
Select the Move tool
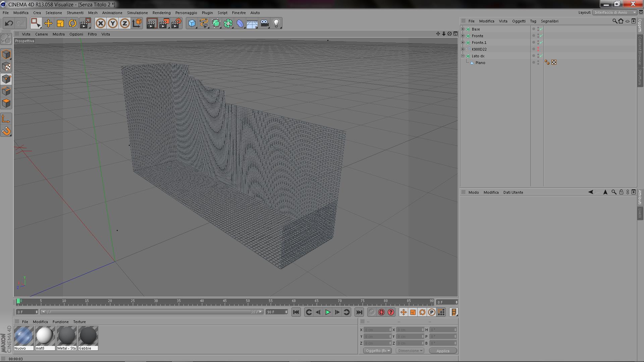(x=48, y=23)
